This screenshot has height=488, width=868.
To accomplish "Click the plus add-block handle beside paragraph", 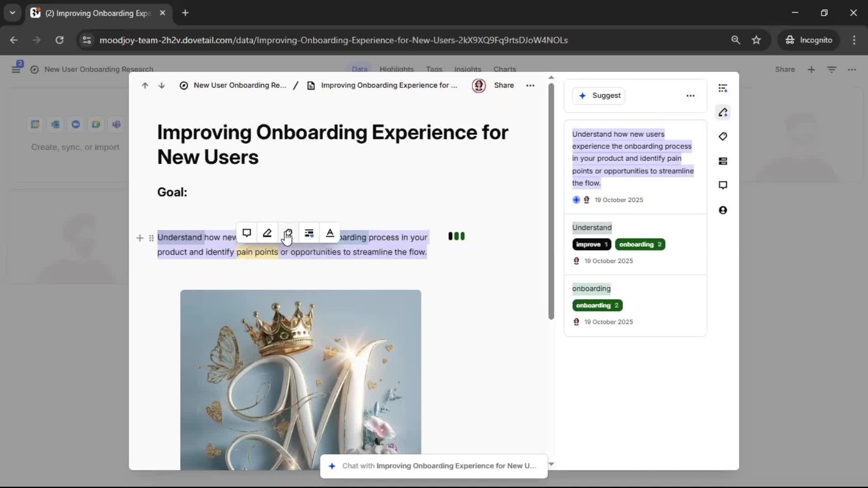I will pyautogui.click(x=140, y=238).
